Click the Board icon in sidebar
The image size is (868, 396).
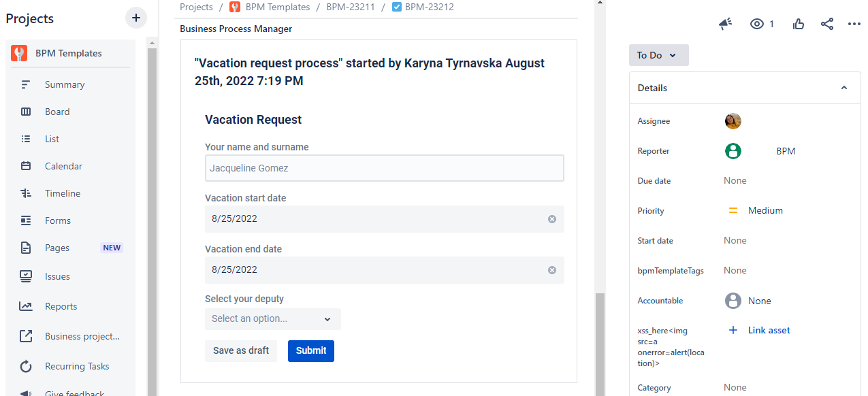tap(26, 112)
